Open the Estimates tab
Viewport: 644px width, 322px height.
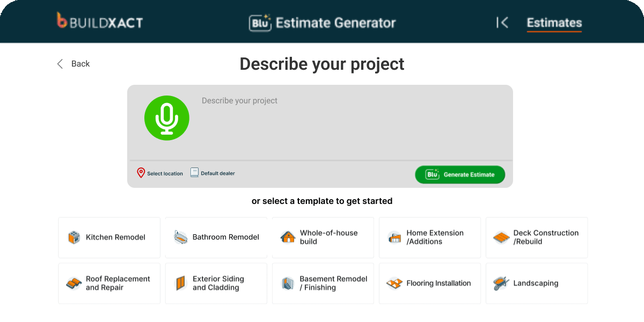pyautogui.click(x=554, y=23)
